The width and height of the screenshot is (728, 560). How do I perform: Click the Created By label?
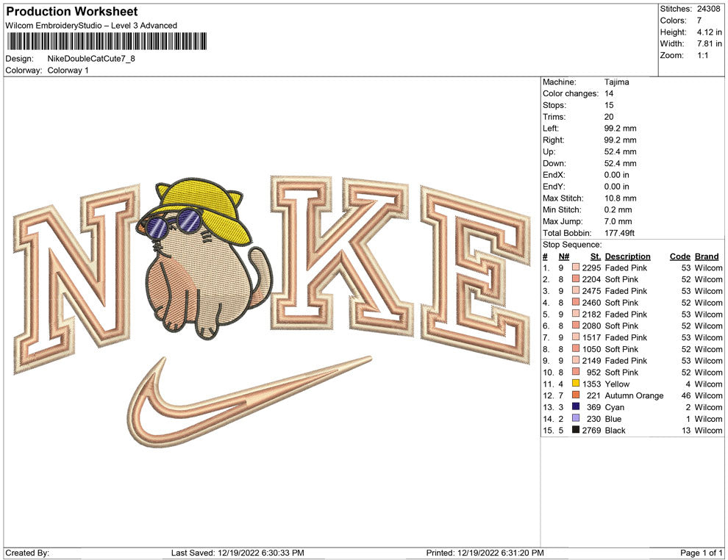pyautogui.click(x=27, y=553)
